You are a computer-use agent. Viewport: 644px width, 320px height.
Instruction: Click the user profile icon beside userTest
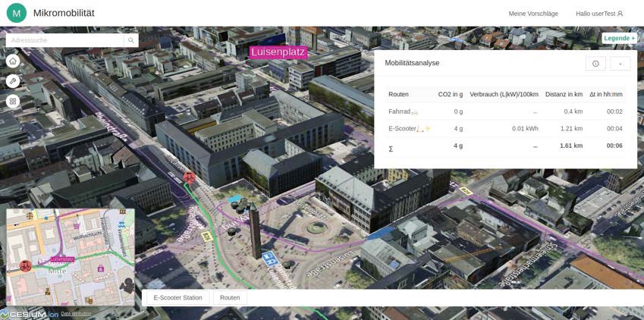[x=620, y=14]
